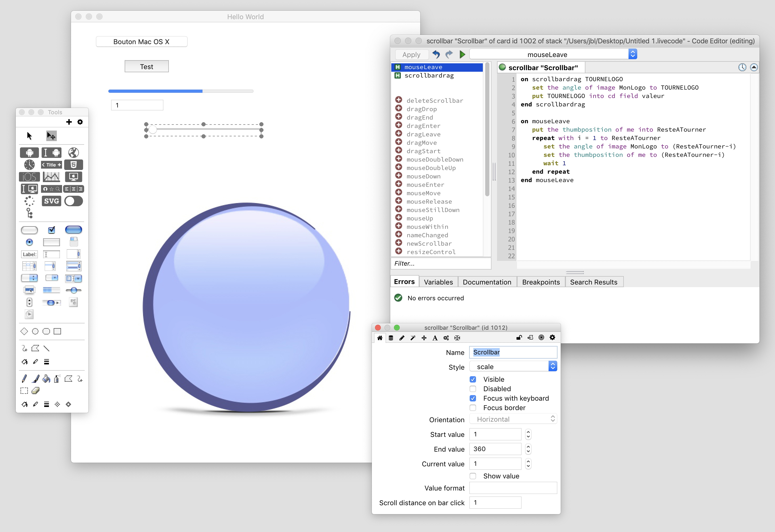Screen dimensions: 775x532
Task: Select the clock widget tool
Action: [x=29, y=164]
